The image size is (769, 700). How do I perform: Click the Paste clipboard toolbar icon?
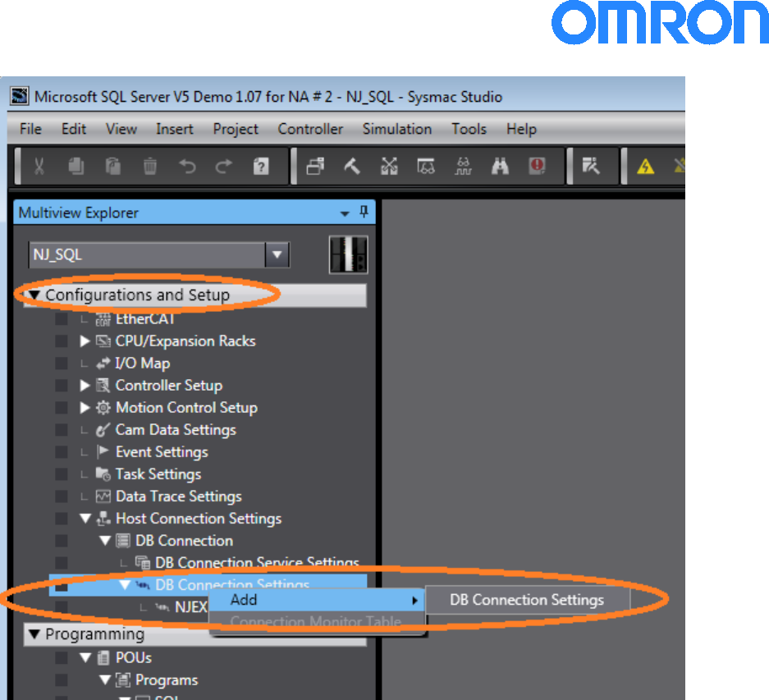[x=112, y=167]
